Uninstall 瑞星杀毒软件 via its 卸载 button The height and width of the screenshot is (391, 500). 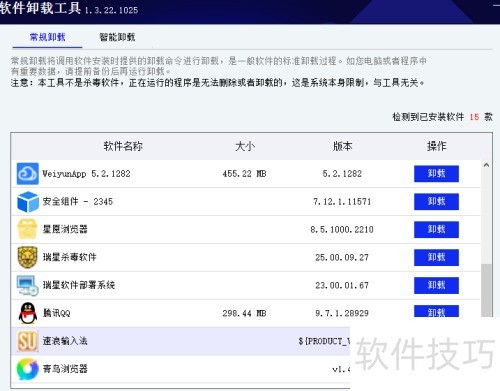coord(436,257)
